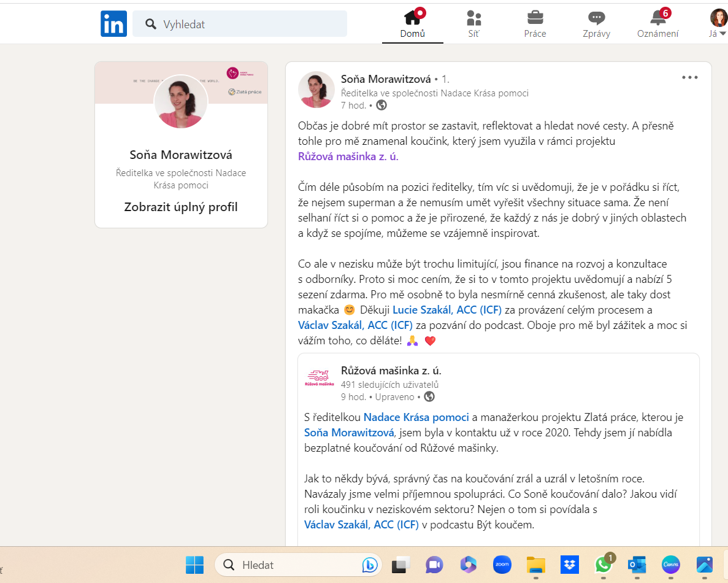Open the Zprávy messages tab
This screenshot has width=728, height=583.
point(596,24)
